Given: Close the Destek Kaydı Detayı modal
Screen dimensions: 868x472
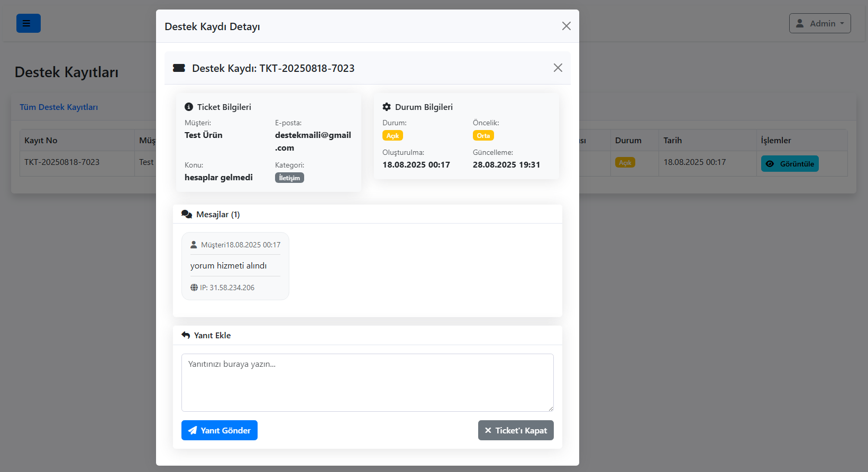Looking at the screenshot, I should pyautogui.click(x=566, y=26).
